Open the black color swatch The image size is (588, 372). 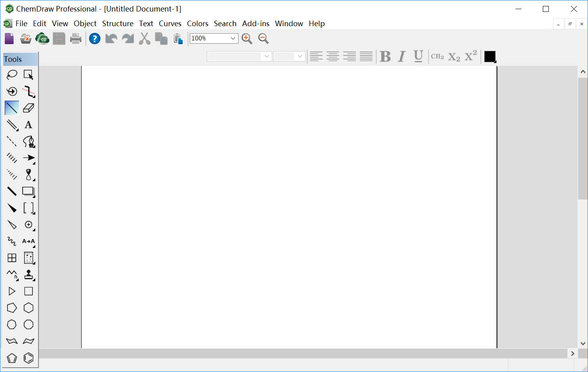(x=490, y=57)
